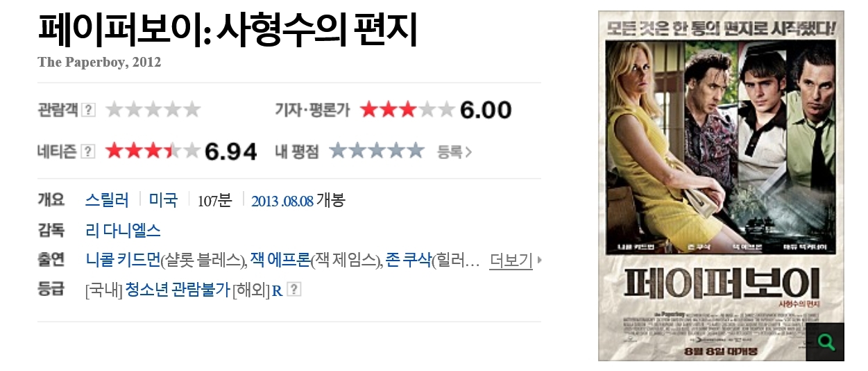Open the 2013 release year link
Viewport: 868px width, 371px height.
coord(265,201)
